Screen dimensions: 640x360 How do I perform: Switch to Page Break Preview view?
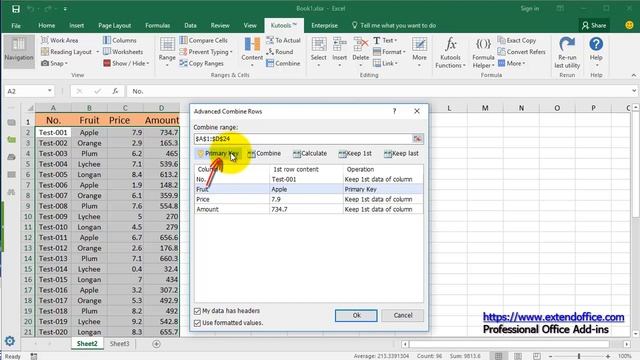pyautogui.click(x=536, y=356)
